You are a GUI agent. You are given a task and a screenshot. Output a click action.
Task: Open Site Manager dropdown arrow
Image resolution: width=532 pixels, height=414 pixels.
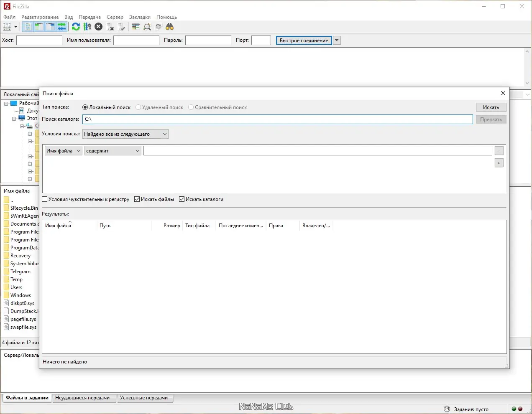[x=16, y=27]
